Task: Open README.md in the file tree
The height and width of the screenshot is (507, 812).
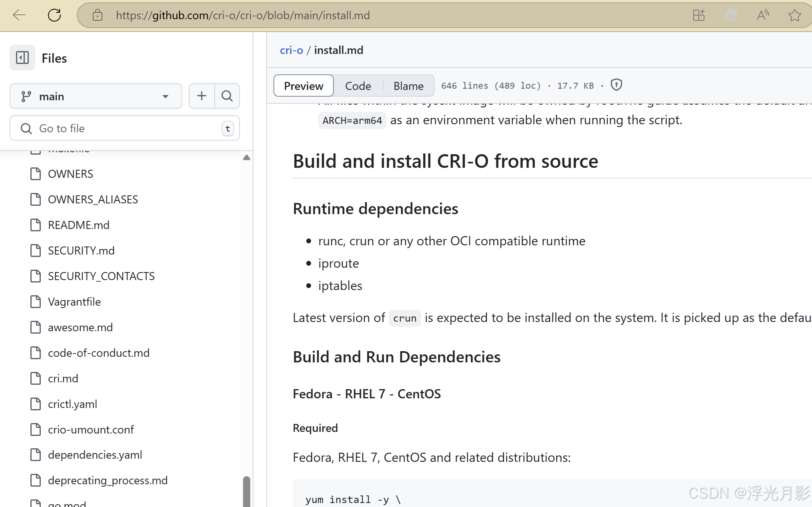Action: point(78,225)
